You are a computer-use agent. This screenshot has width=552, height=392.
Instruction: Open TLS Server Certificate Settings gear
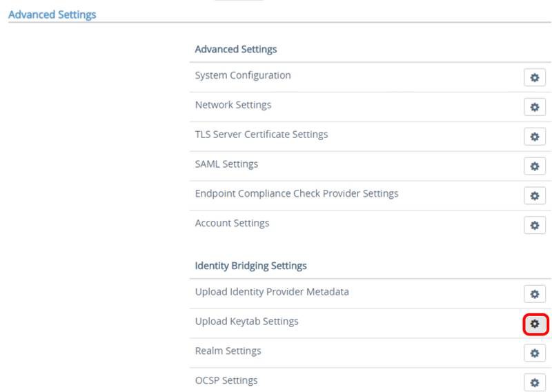tap(534, 137)
